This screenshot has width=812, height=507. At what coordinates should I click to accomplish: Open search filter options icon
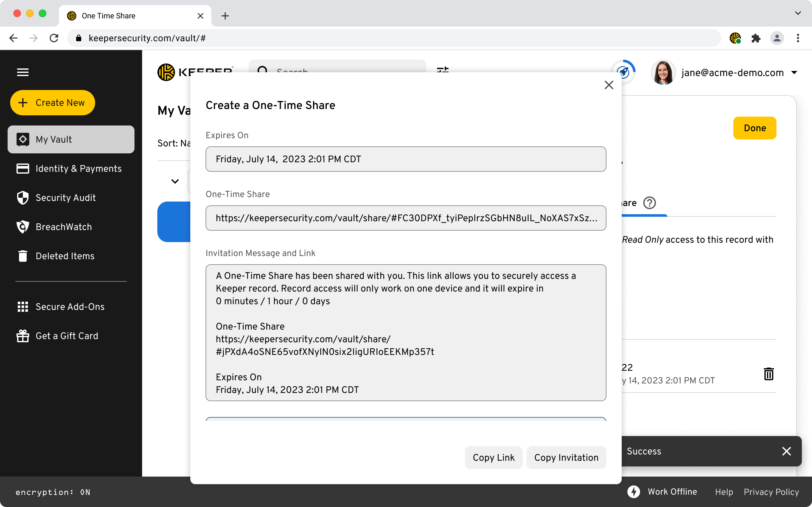(442, 70)
